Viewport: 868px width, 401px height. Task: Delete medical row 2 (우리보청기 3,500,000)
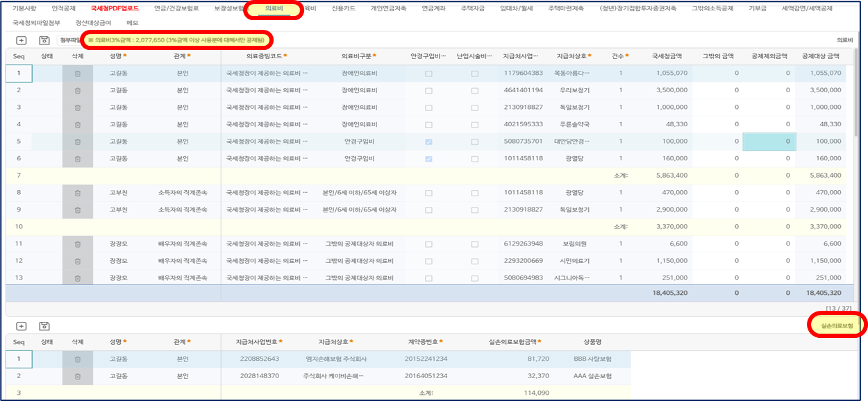(x=78, y=90)
